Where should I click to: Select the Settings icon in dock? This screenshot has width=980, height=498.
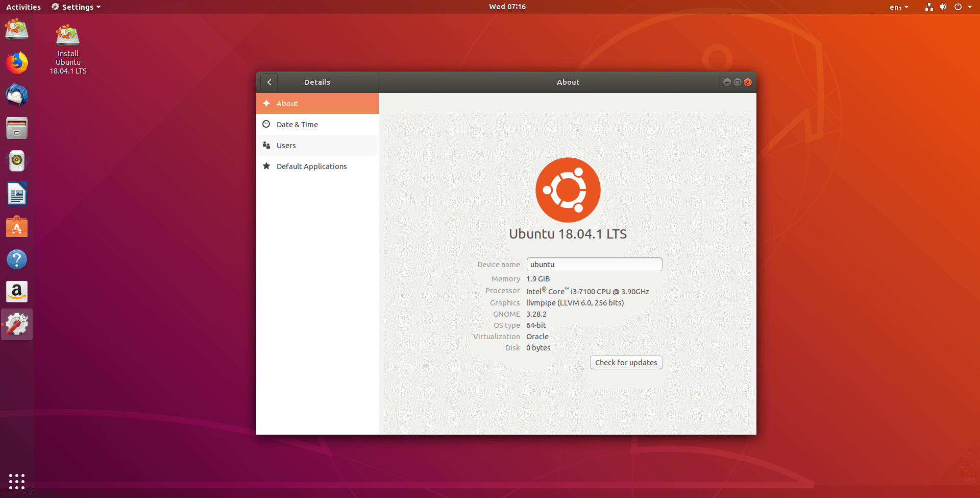coord(17,324)
